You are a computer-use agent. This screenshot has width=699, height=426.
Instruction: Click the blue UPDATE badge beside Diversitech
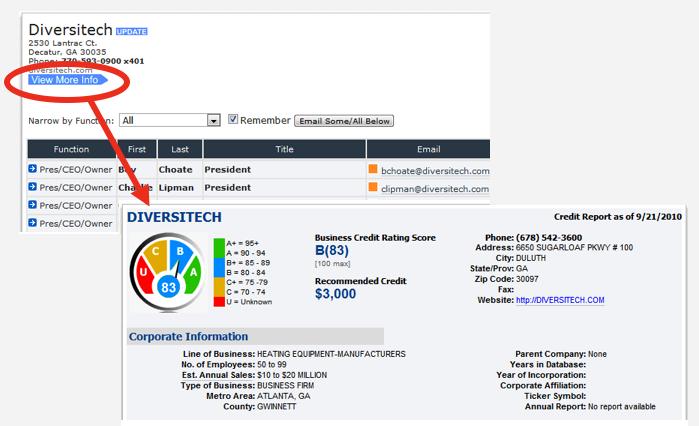132,32
